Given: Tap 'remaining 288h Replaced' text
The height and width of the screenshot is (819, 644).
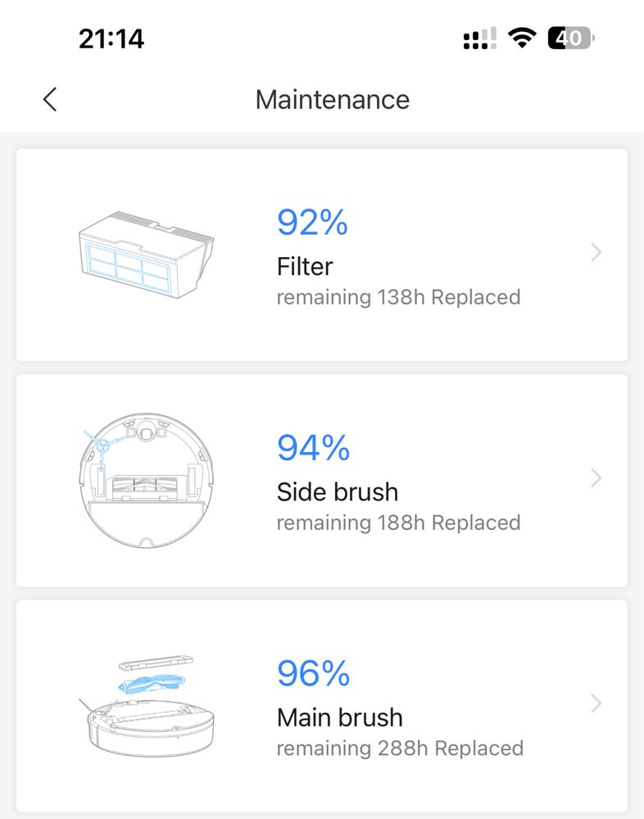Looking at the screenshot, I should coord(400,749).
